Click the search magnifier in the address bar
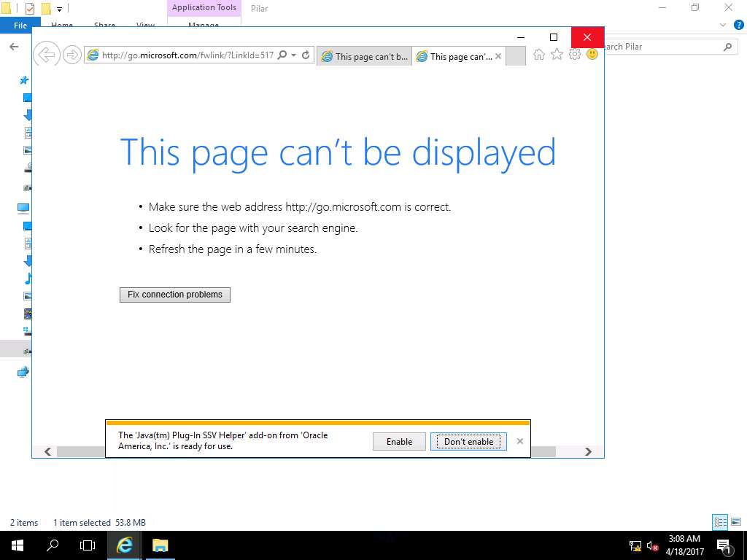Viewport: 747px width, 560px height. (282, 55)
